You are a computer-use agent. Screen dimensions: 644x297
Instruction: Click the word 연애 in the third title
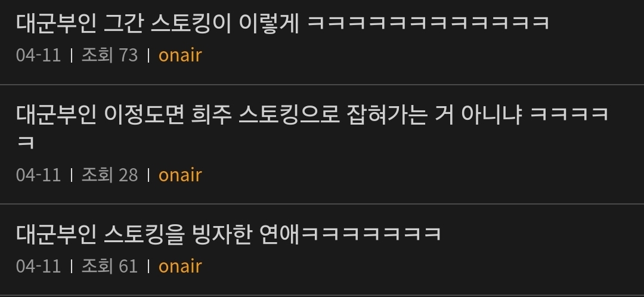(x=280, y=234)
